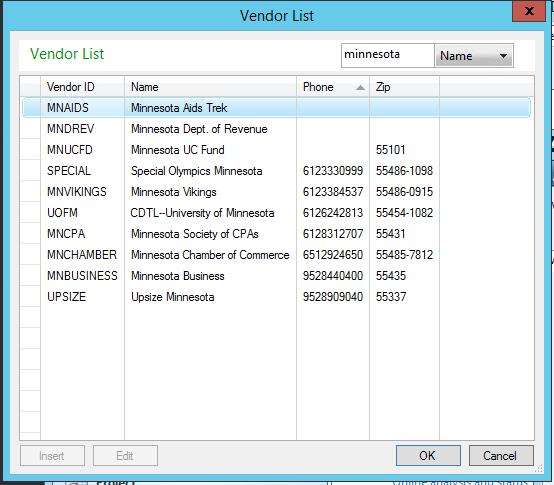Viewport: 554px width, 485px height.
Task: Click Special Olympics Minnesota name
Action: (196, 171)
